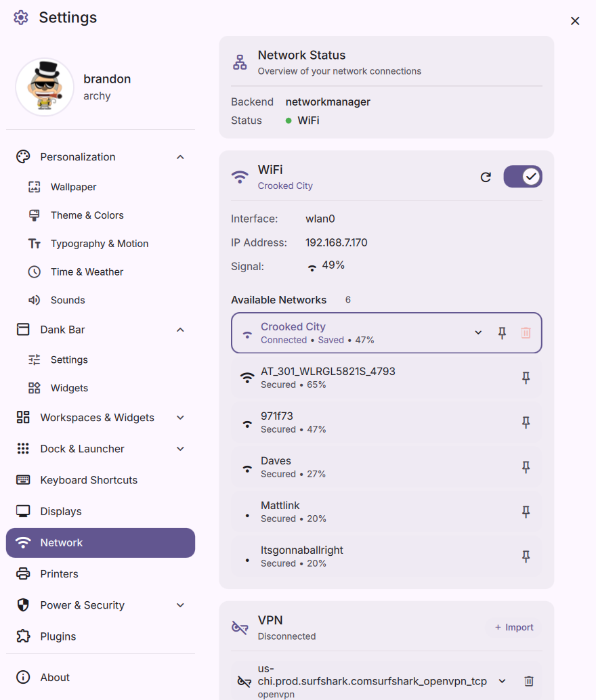This screenshot has width=596, height=700.
Task: Pin the Itsgonnaballright network
Action: coord(526,556)
